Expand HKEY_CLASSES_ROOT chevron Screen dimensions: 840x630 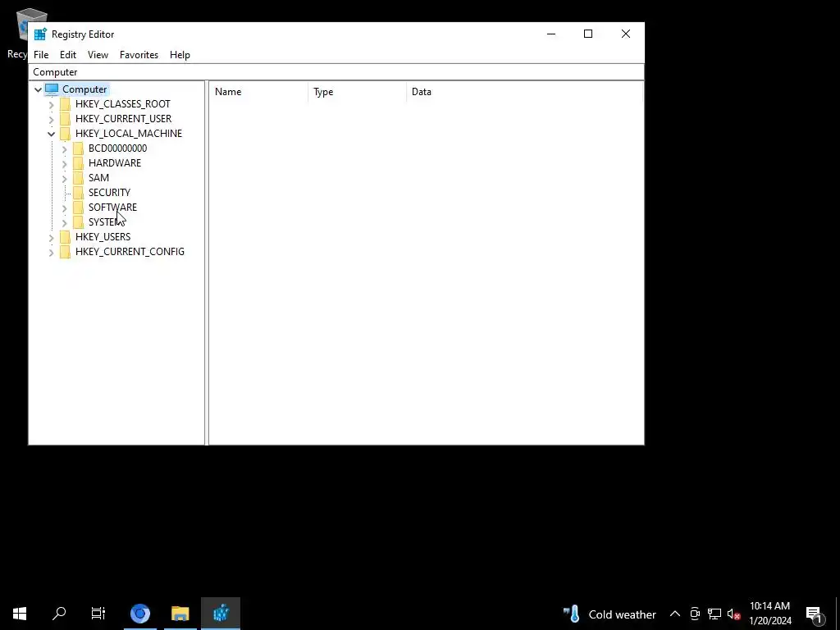52,104
